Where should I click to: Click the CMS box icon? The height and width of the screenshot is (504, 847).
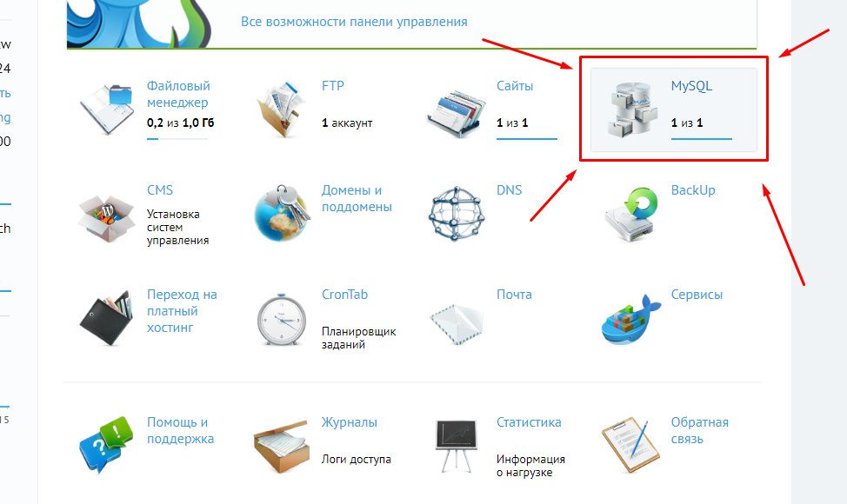point(106,216)
